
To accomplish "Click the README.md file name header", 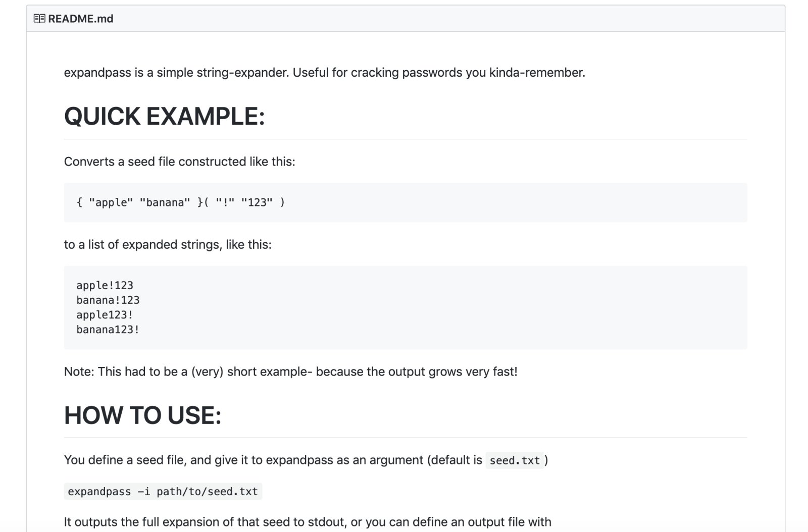I will [81, 19].
